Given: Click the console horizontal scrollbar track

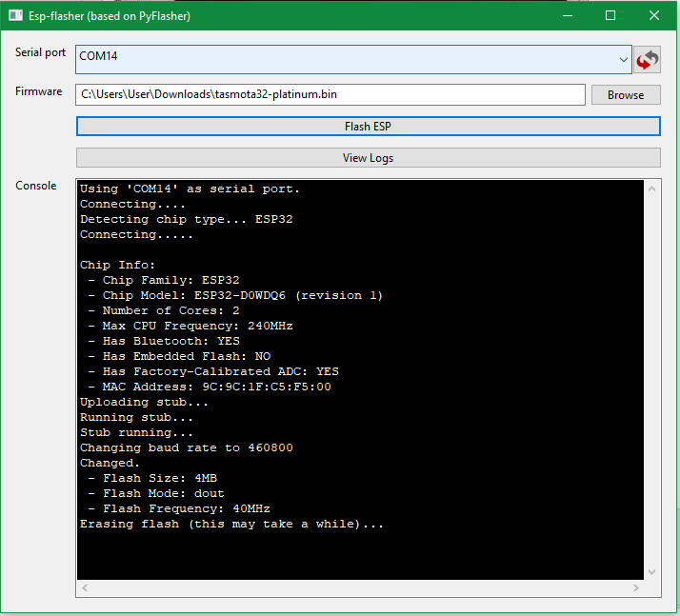Looking at the screenshot, I should pyautogui.click(x=360, y=588).
